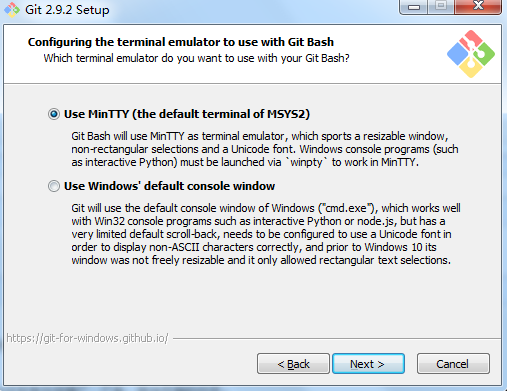Click the colorful Git logo in the header
Screen dimensions: 507x391
471,54
